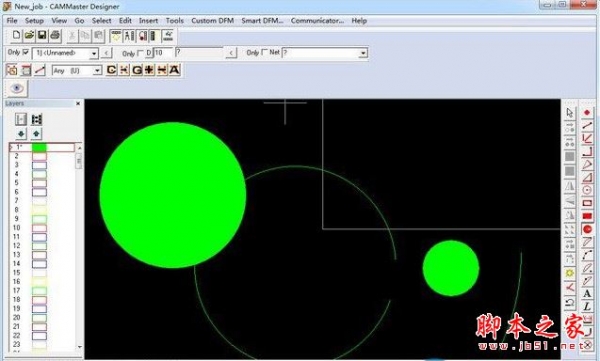
Task: Click the yellow gear sun icon
Action: (x=570, y=273)
